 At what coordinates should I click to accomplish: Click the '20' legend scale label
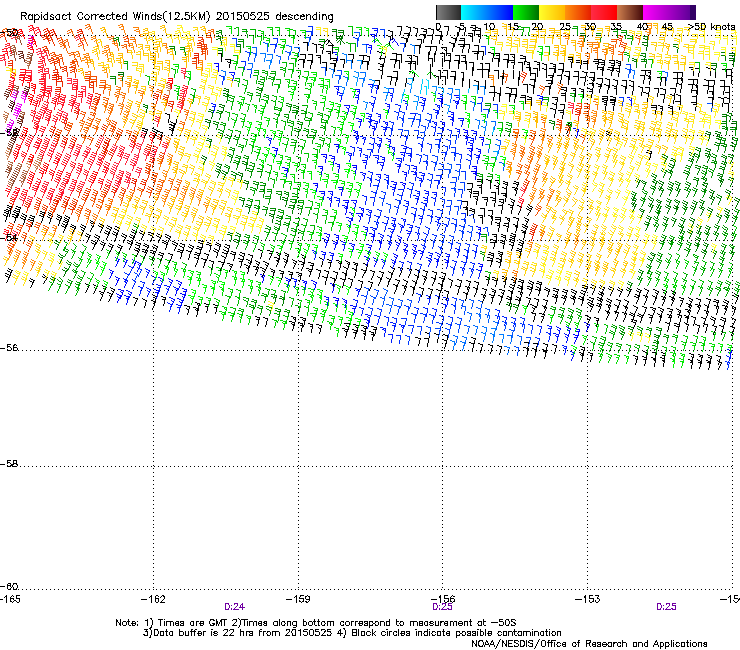click(x=537, y=26)
